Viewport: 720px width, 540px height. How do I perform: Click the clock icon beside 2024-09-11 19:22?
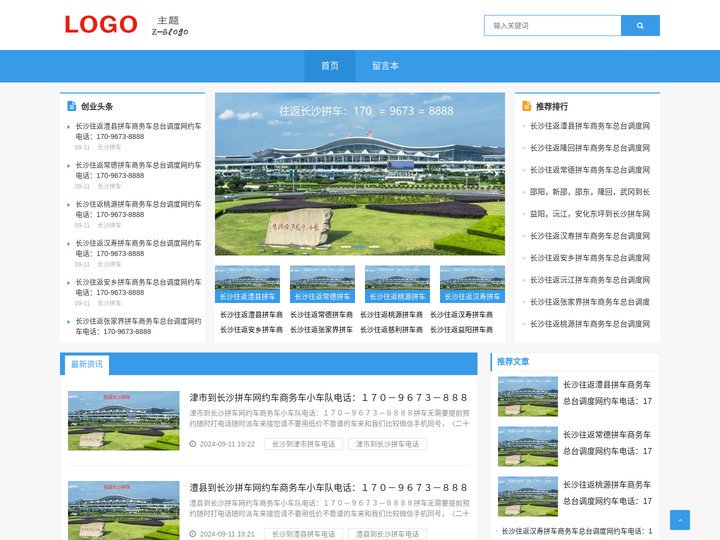point(193,444)
